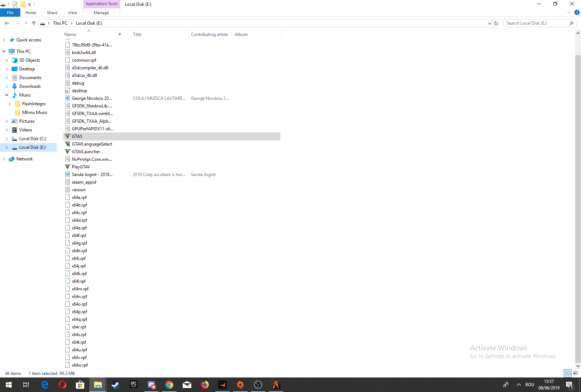Select the George Nicoloiu audio file
Image resolution: width=581 pixels, height=392 pixels.
(x=172, y=98)
